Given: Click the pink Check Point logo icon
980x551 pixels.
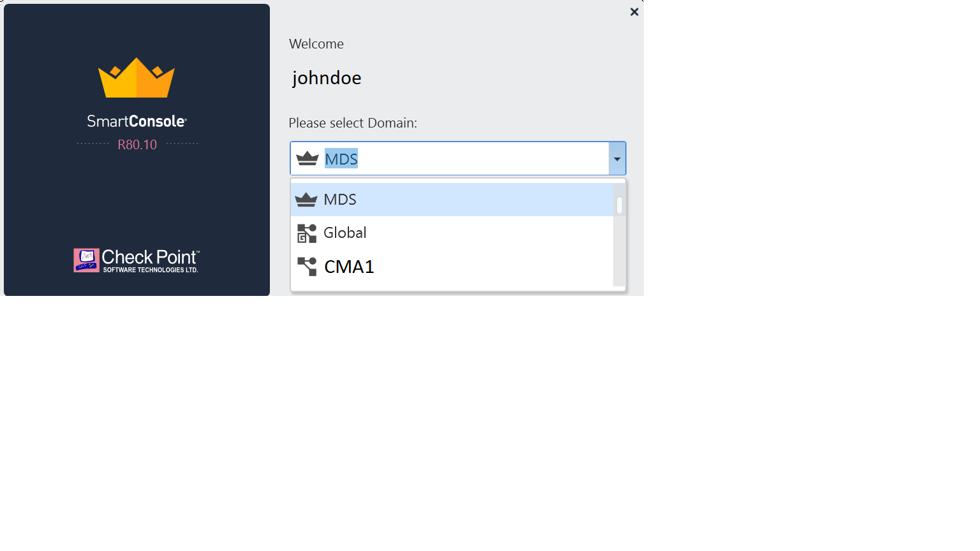Looking at the screenshot, I should pyautogui.click(x=86, y=260).
